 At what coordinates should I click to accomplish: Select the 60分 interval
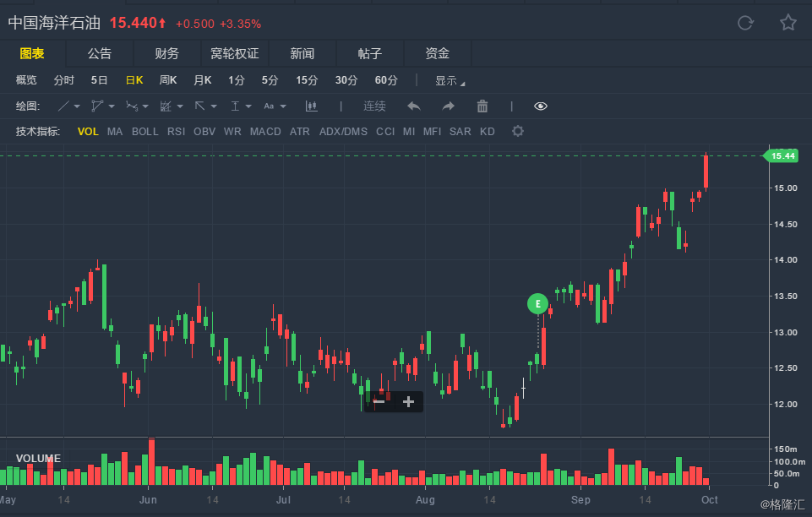[x=386, y=80]
